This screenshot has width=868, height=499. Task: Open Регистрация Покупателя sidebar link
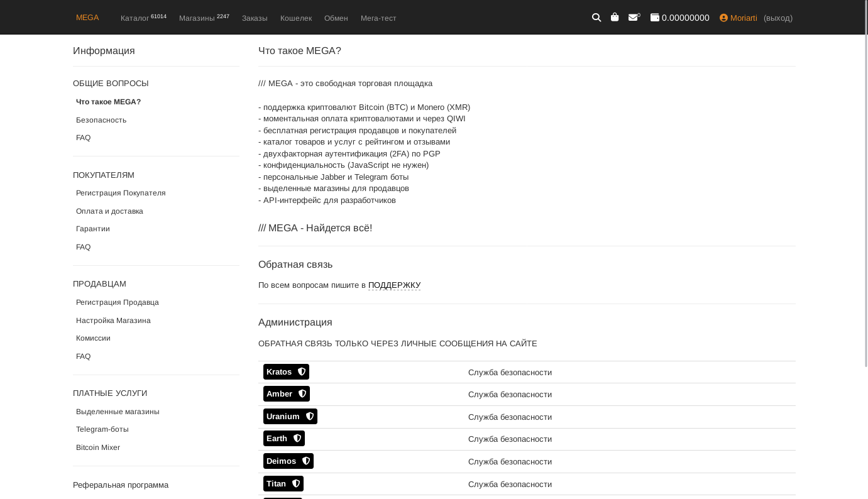(x=121, y=193)
